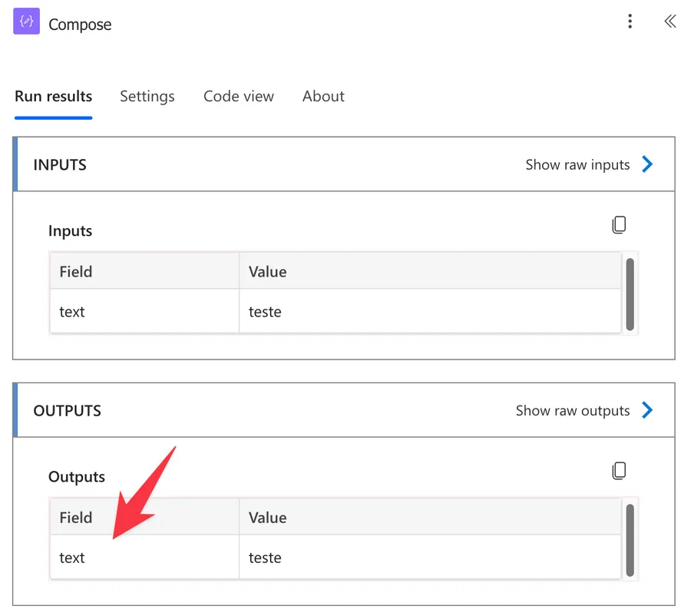
Task: Click the text field cell in the Outputs table
Action: 72,558
